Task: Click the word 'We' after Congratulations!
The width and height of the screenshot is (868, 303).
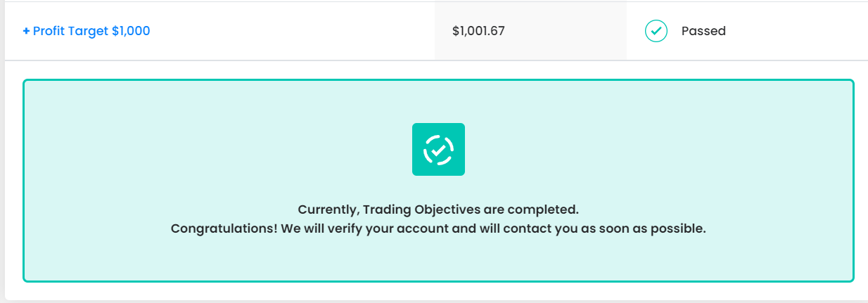Action: pos(291,229)
